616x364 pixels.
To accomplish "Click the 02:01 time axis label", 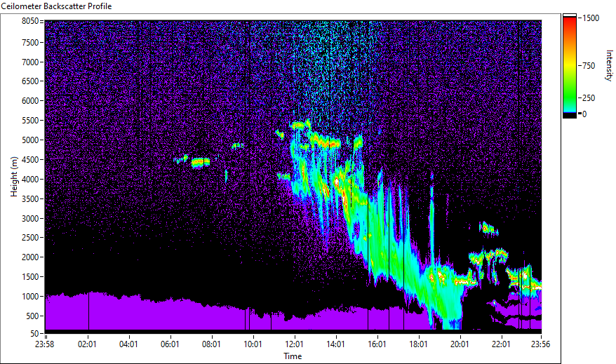I will pyautogui.click(x=87, y=344).
